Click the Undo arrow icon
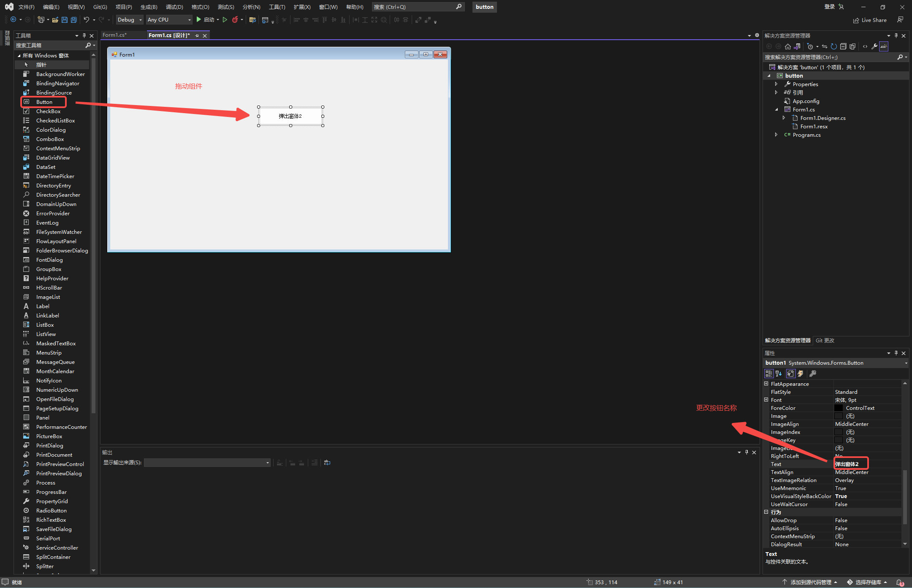This screenshot has width=912, height=588. [x=86, y=20]
